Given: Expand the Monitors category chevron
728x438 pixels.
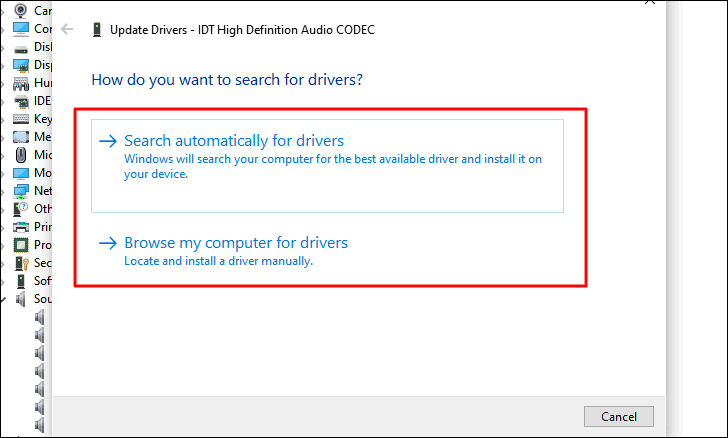Looking at the screenshot, I should (x=3, y=174).
